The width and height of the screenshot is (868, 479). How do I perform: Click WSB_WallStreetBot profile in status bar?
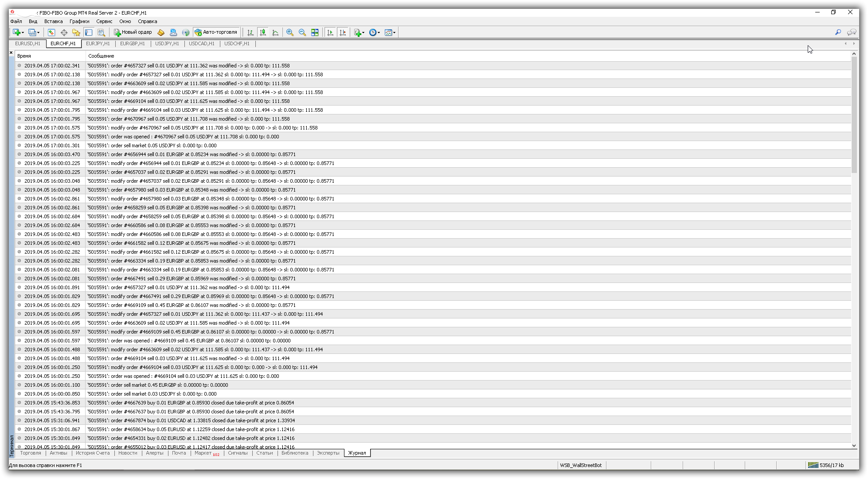[581, 465]
